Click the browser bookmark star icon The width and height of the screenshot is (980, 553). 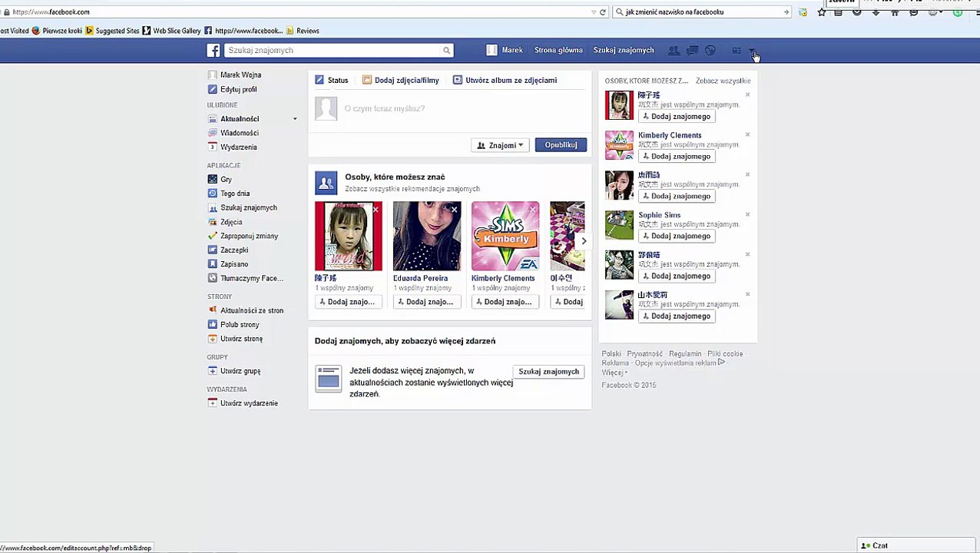(822, 12)
